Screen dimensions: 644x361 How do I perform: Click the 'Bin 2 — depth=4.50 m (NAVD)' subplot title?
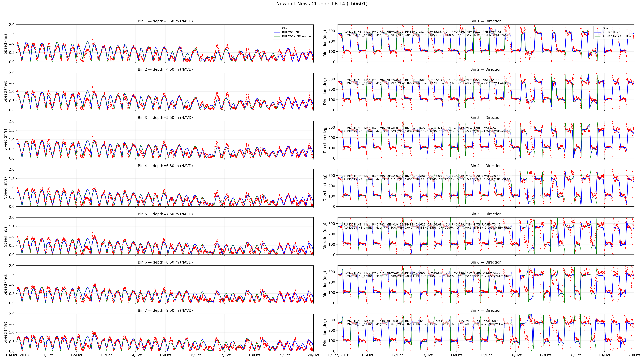coord(165,69)
